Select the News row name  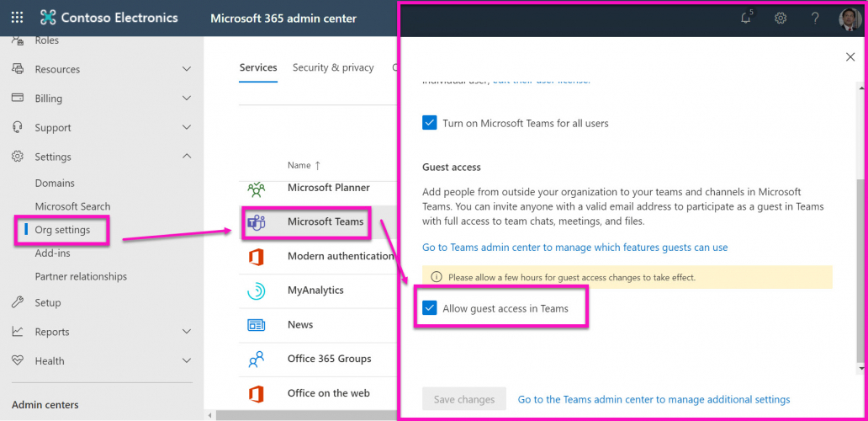tap(300, 325)
